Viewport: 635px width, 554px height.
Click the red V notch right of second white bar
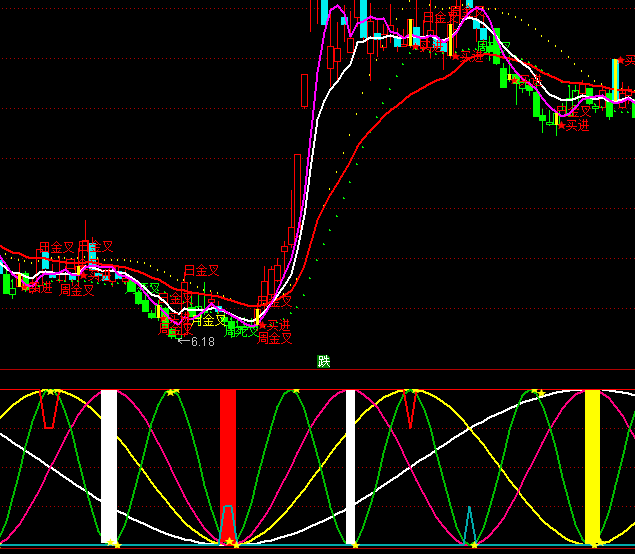click(410, 408)
